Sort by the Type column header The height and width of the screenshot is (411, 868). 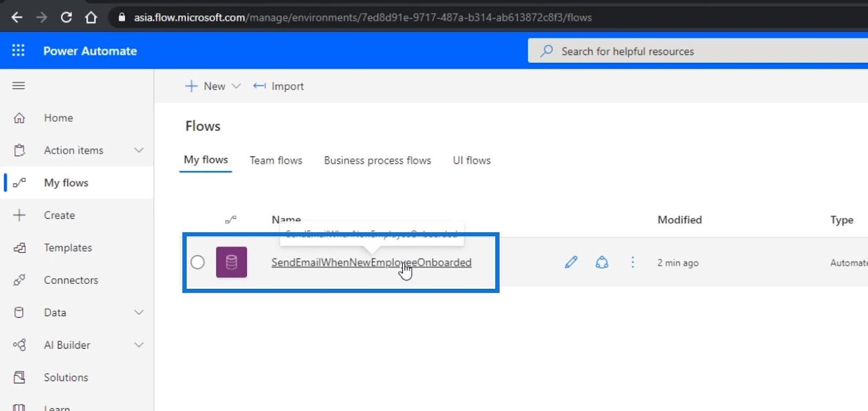[x=841, y=220]
